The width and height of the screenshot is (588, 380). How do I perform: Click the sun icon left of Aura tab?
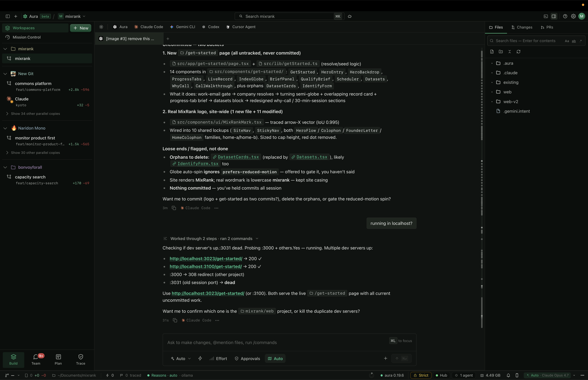pyautogui.click(x=101, y=27)
